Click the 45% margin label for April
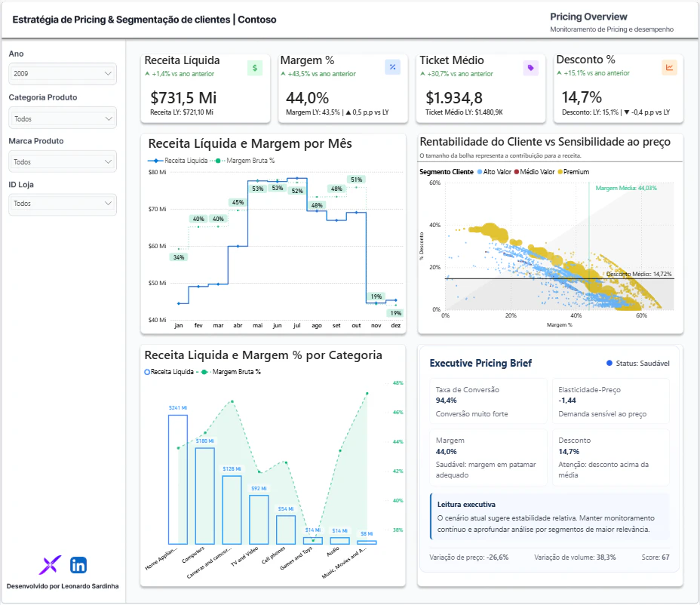The image size is (700, 605). click(x=238, y=202)
